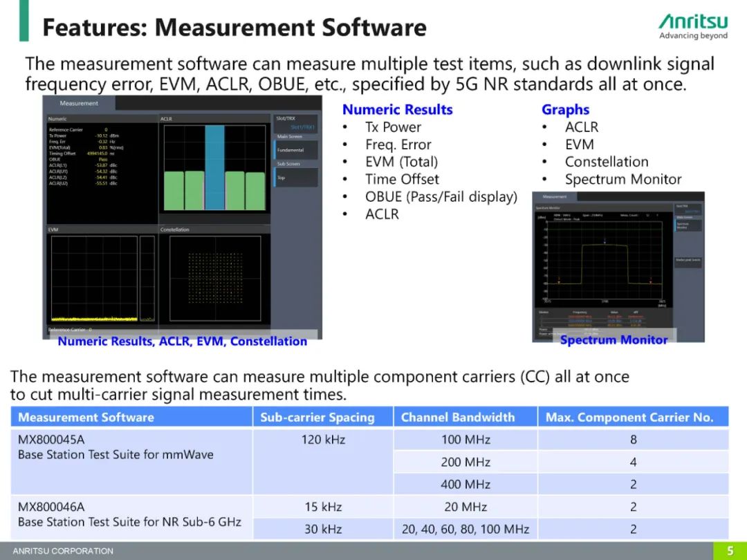747x560 pixels.
Task: Click the blue center bar in the ACLR chart
Action: [215, 167]
